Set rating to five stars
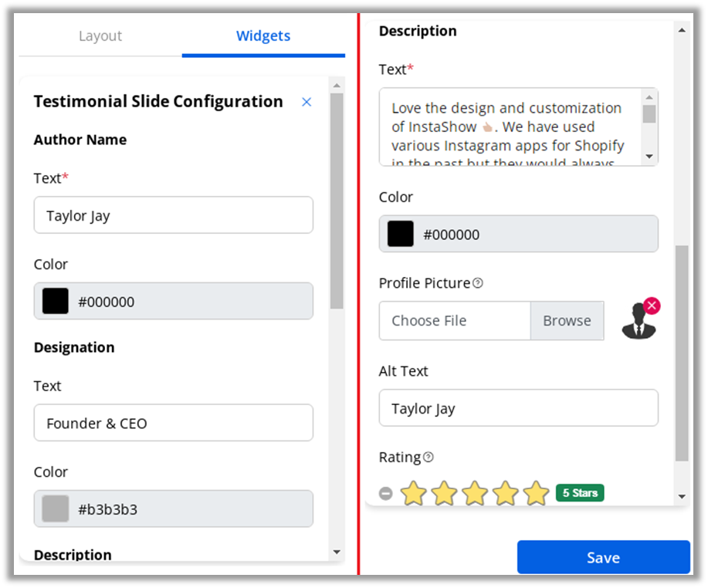This screenshot has height=588, width=708. (536, 493)
